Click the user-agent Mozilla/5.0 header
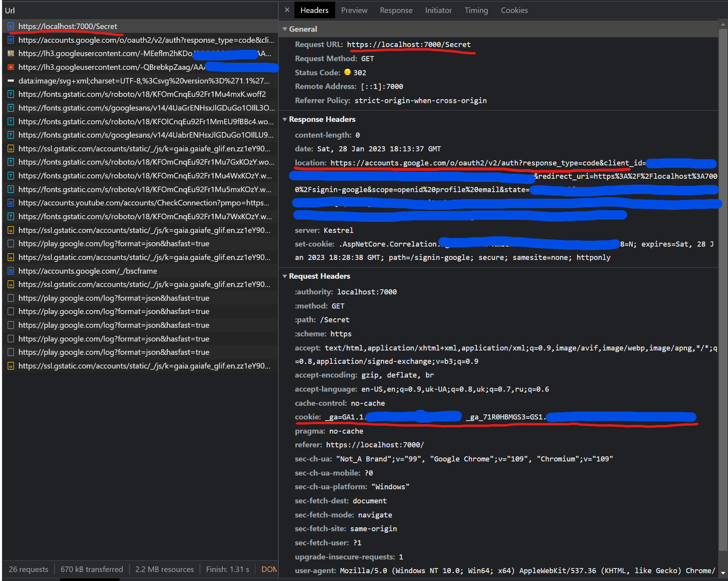The width and height of the screenshot is (728, 581). [505, 571]
